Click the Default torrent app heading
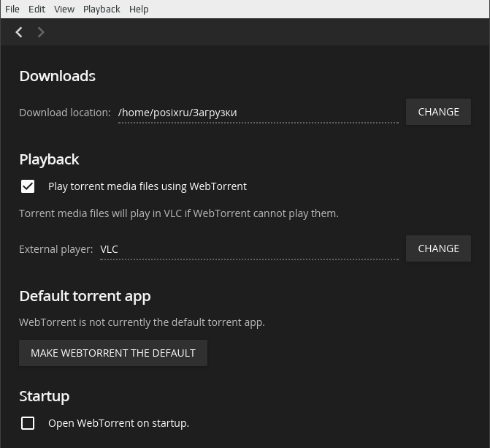This screenshot has height=448, width=490. coord(85,296)
